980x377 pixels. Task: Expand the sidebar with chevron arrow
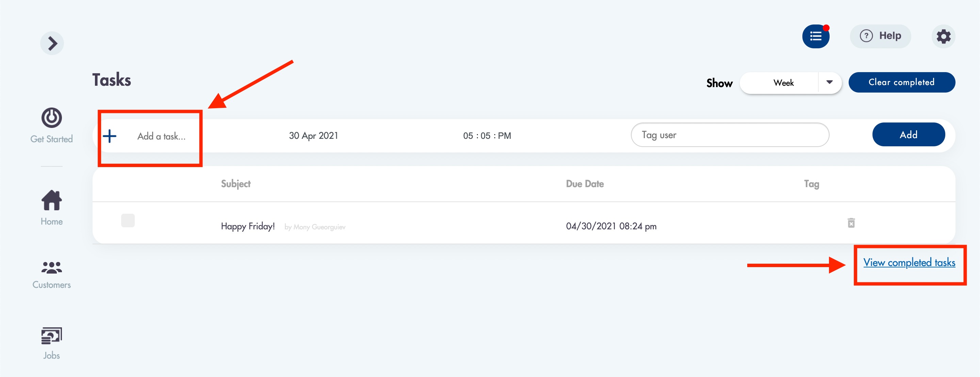(52, 43)
